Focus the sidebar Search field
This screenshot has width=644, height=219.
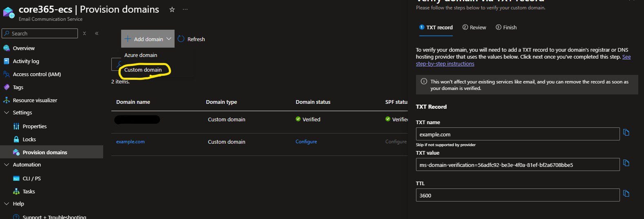pyautogui.click(x=40, y=33)
